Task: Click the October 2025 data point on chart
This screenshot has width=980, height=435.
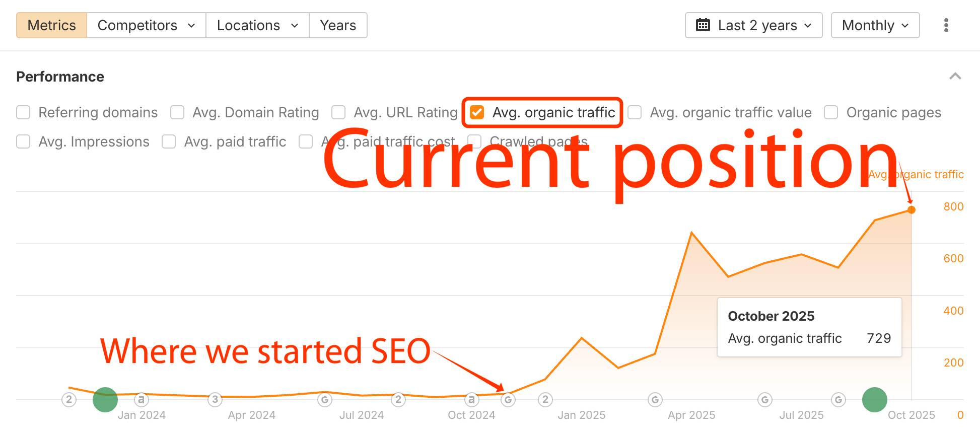Action: click(911, 209)
